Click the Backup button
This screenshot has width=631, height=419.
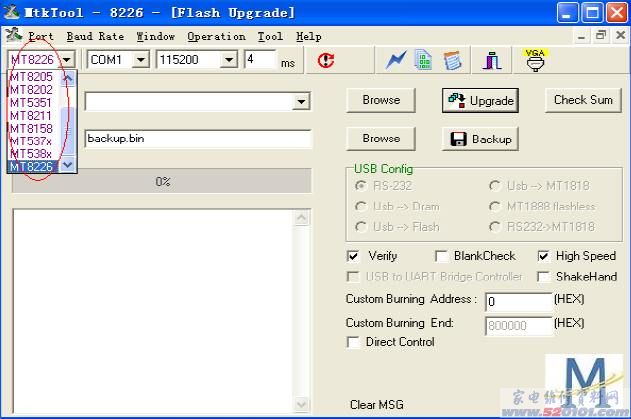480,139
